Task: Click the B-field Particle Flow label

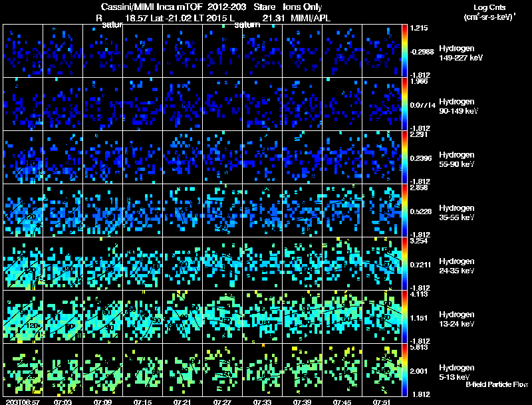Action: coord(497,384)
